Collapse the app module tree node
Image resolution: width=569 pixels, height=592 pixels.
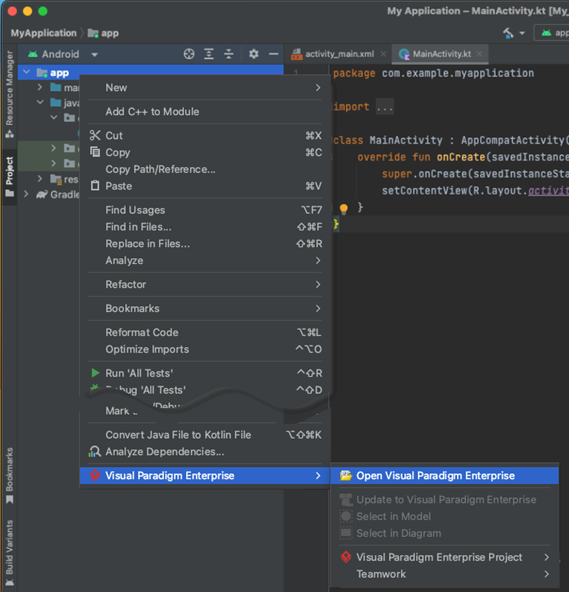tap(26, 72)
